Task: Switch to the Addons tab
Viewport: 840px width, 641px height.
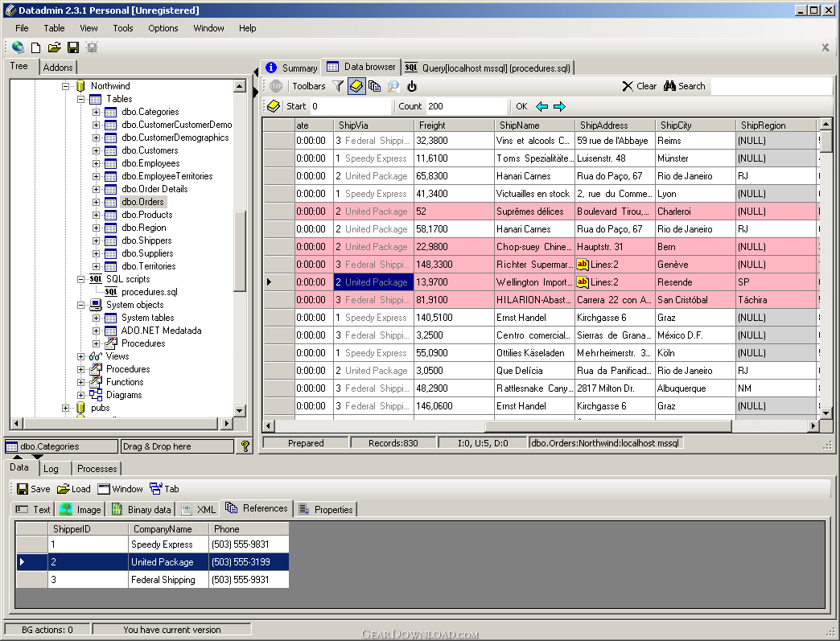Action: [x=58, y=68]
